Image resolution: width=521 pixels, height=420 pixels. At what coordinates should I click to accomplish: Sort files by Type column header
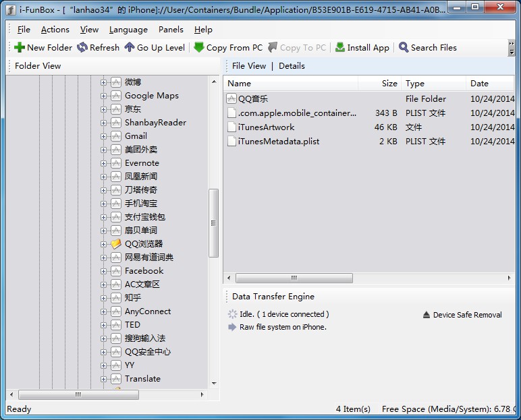point(434,84)
